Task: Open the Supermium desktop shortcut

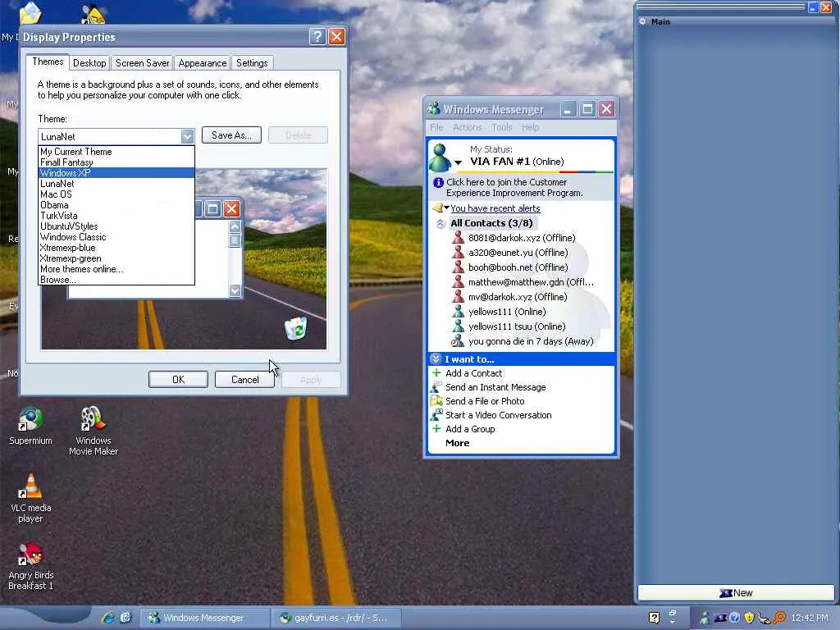Action: click(30, 426)
